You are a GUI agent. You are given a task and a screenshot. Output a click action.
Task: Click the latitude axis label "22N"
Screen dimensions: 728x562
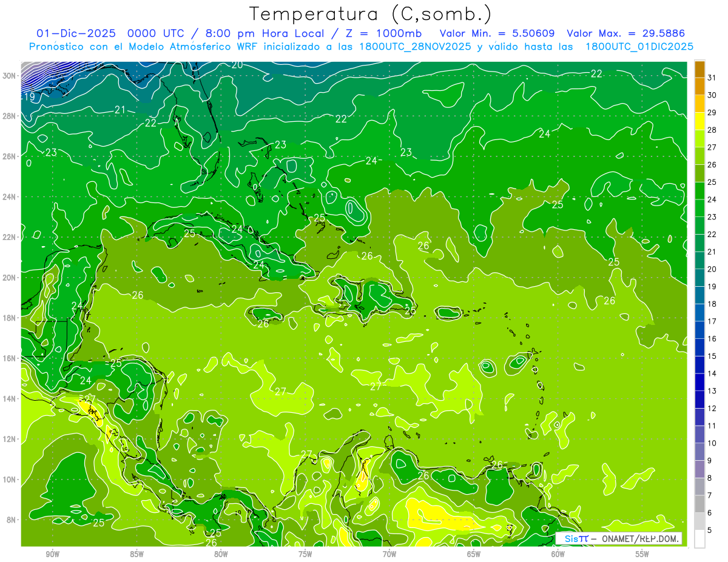[x=10, y=237]
